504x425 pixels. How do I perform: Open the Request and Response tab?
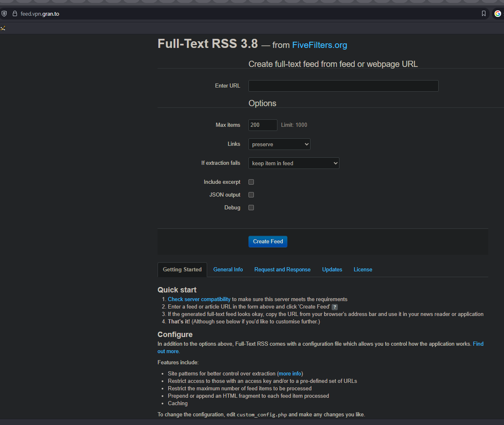282,270
